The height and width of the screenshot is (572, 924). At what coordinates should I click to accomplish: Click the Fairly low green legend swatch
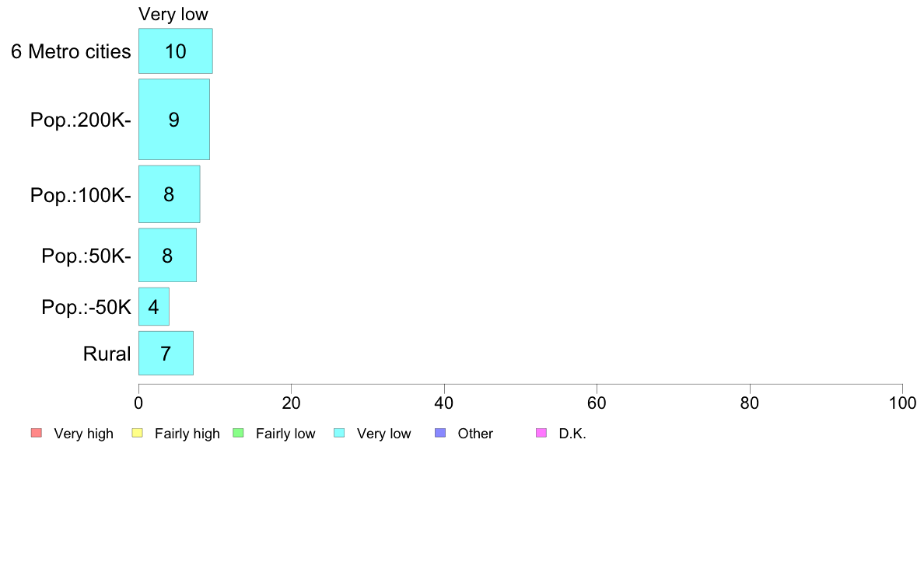pos(239,433)
